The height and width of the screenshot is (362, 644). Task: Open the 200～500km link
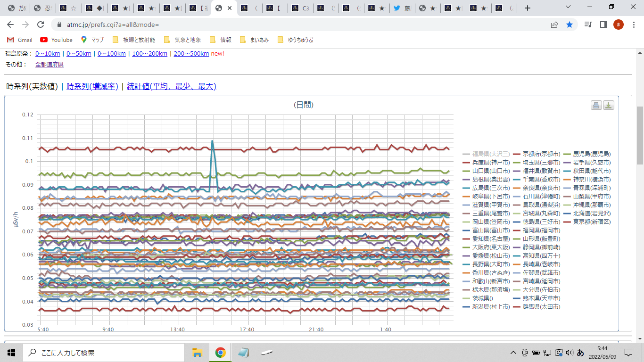click(x=191, y=53)
